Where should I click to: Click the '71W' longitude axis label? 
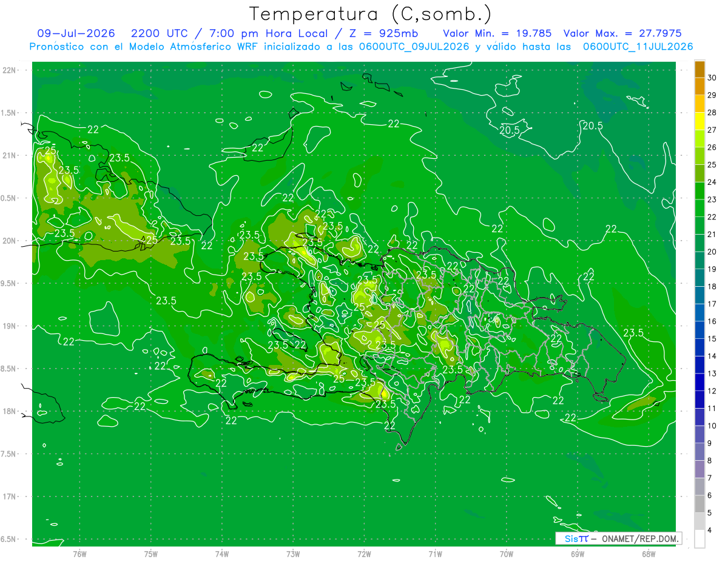pyautogui.click(x=435, y=553)
